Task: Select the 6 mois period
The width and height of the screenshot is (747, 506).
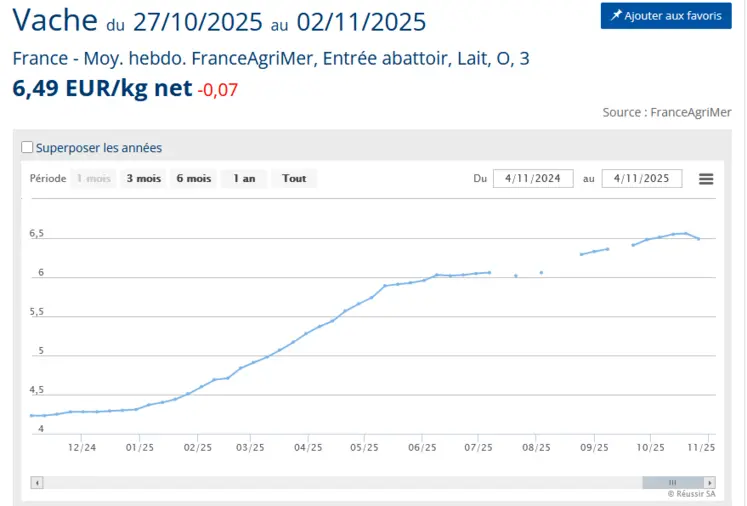Action: 194,179
